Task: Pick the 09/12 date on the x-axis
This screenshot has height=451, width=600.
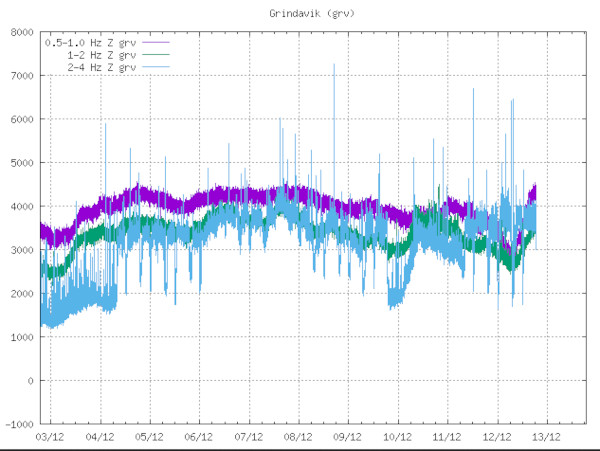Action: click(x=347, y=437)
